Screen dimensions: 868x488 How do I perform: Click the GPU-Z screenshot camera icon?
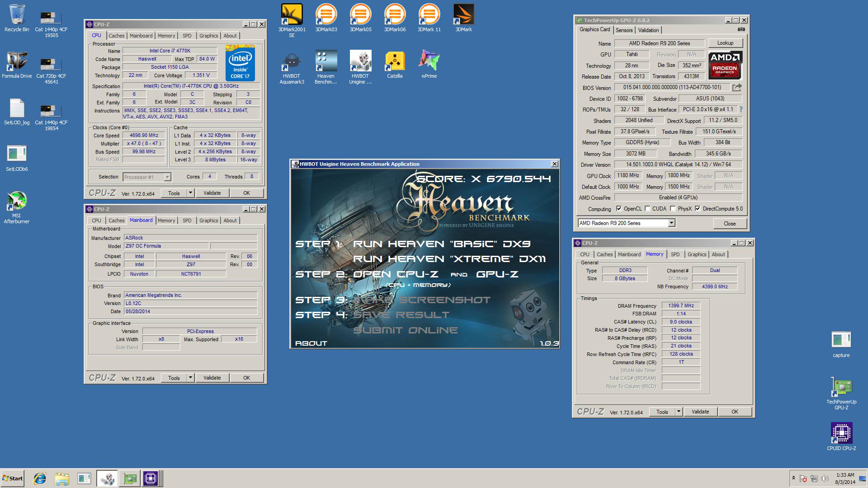pyautogui.click(x=741, y=29)
